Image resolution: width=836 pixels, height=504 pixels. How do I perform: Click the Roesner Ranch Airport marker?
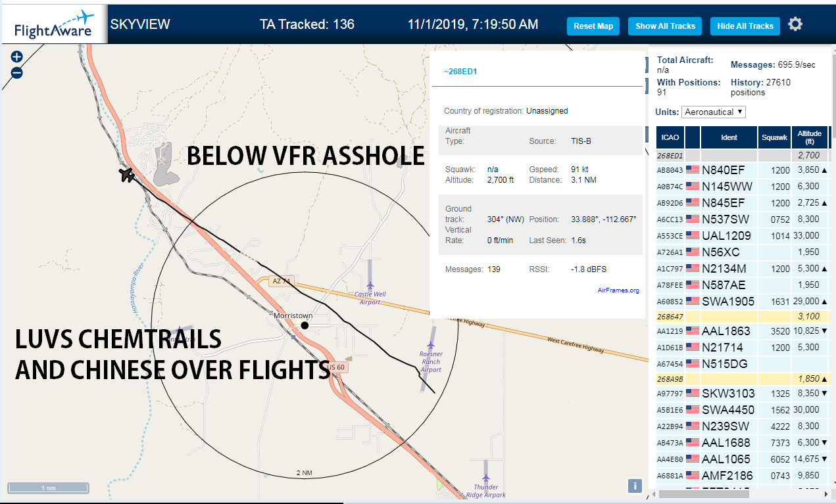[431, 346]
